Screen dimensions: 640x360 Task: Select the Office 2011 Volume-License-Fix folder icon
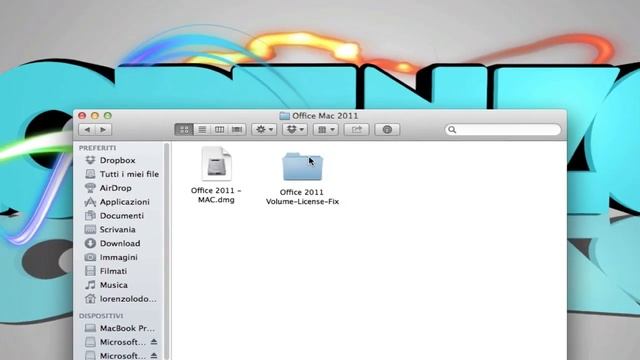[x=302, y=166]
